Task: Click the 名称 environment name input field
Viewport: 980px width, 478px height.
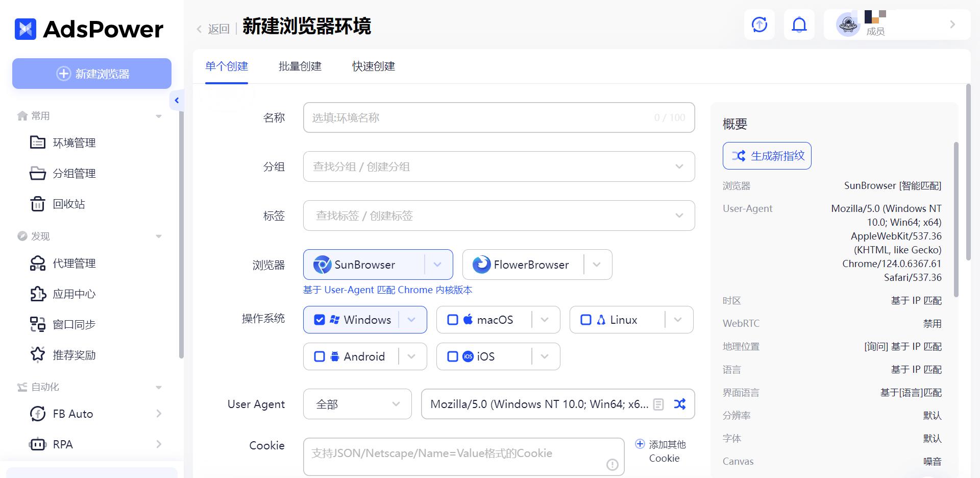Action: point(498,117)
